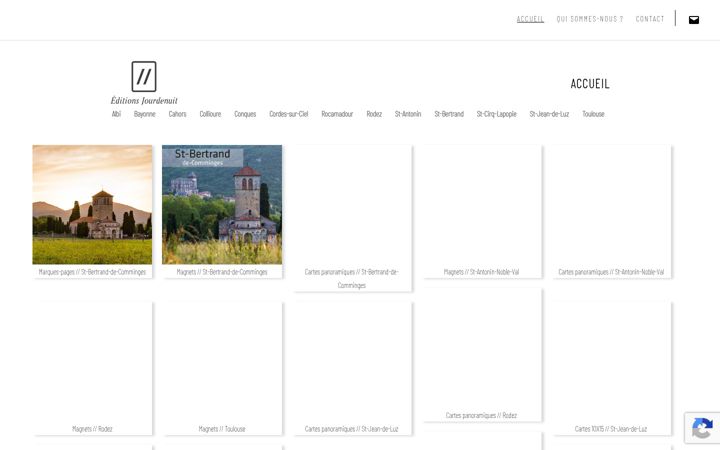Go to QUI SOMMES-NOUS ? page
This screenshot has height=450, width=720.
click(590, 19)
